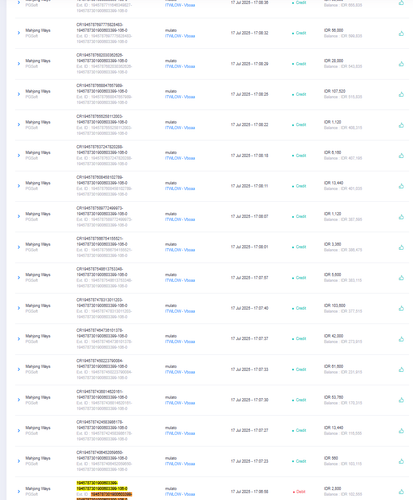Expand the 17:08:07 Mahjong Ways row
The image size is (413, 500).
click(x=19, y=216)
